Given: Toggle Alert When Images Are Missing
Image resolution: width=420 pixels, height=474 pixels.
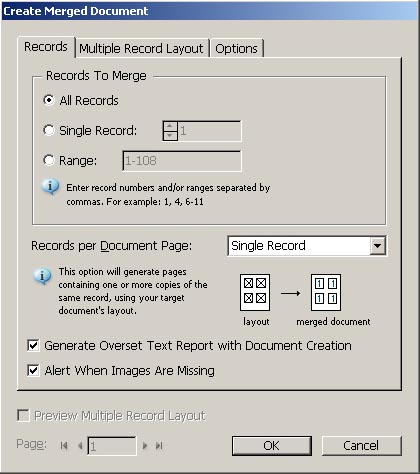Looking at the screenshot, I should click(33, 370).
